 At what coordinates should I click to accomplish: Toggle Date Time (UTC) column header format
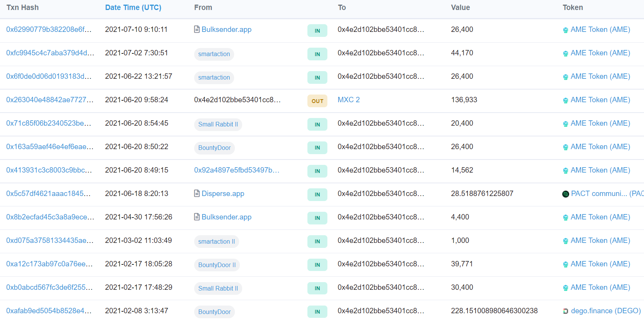click(133, 7)
